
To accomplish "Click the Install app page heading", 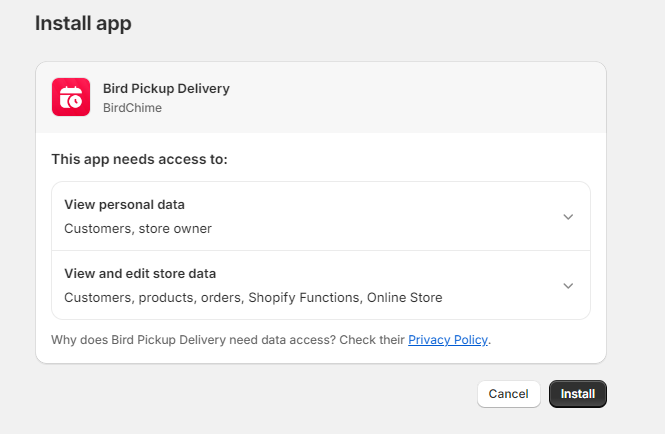I will coord(83,23).
